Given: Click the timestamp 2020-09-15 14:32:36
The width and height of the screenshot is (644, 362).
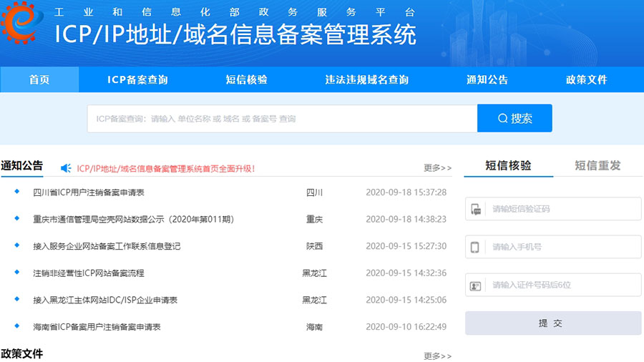Looking at the screenshot, I should point(406,273).
